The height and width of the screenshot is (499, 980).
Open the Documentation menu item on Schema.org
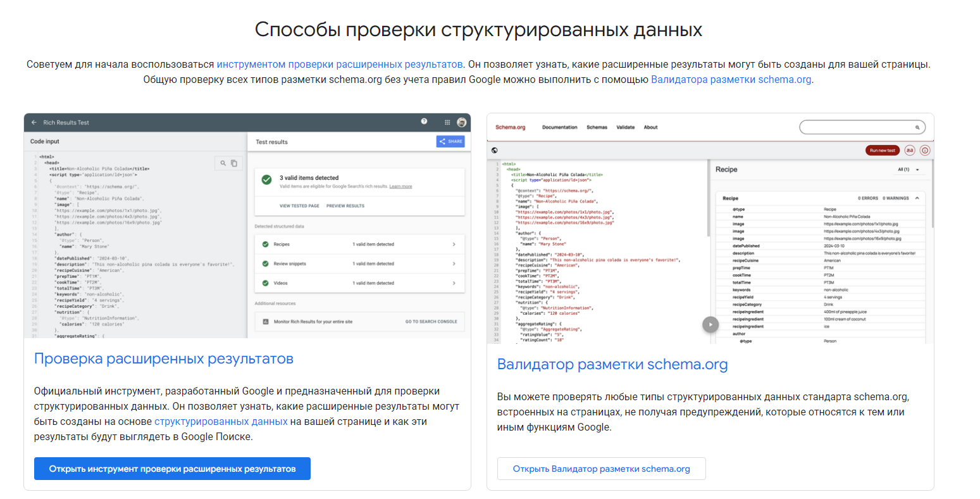pyautogui.click(x=559, y=127)
